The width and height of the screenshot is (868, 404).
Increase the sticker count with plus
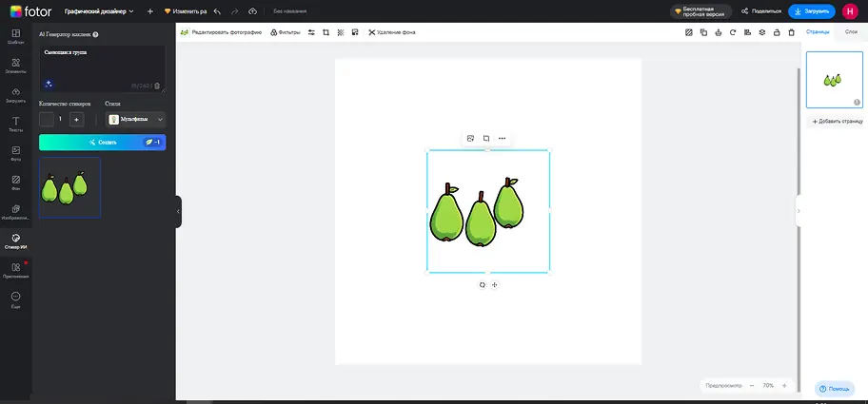pos(76,120)
